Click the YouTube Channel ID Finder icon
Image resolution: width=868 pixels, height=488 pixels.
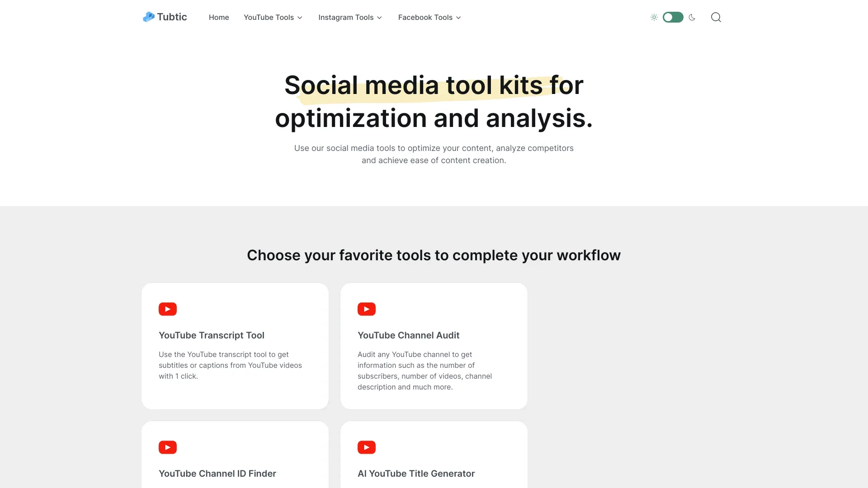(x=168, y=447)
